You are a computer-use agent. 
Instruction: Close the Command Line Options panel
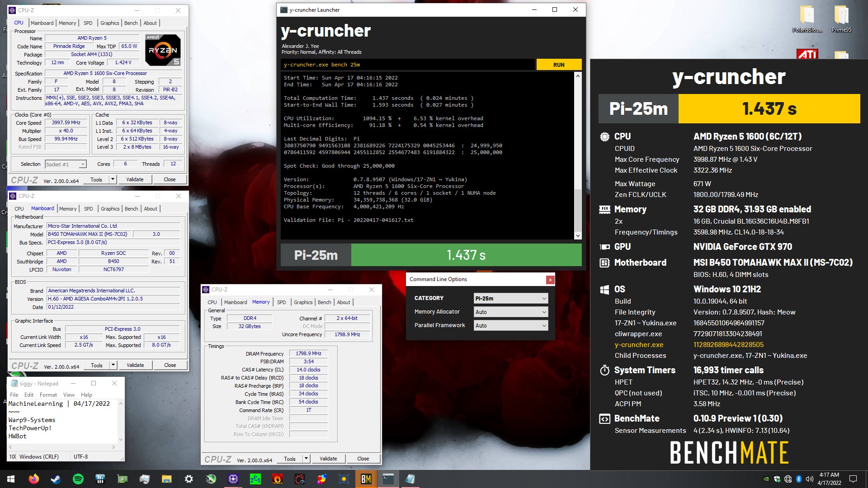coord(550,280)
